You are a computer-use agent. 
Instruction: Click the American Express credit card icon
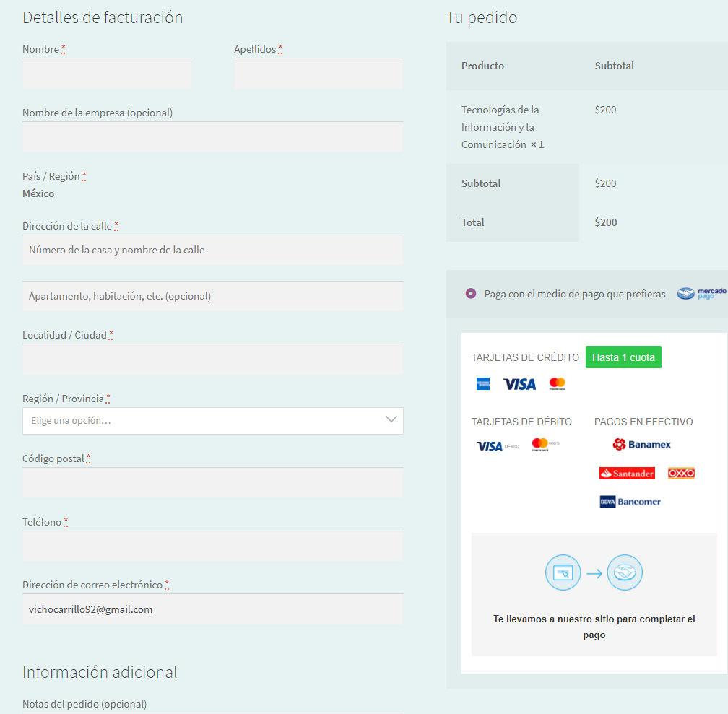tap(483, 384)
